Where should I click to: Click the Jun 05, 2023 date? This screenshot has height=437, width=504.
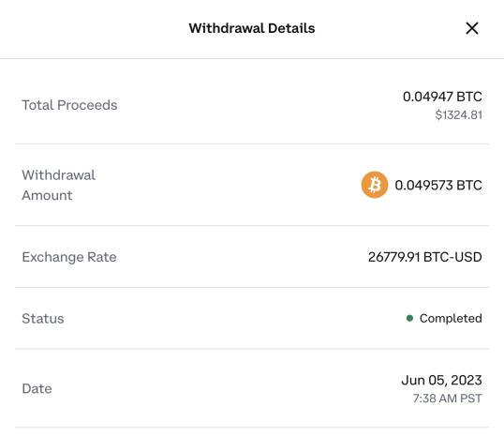coord(441,381)
